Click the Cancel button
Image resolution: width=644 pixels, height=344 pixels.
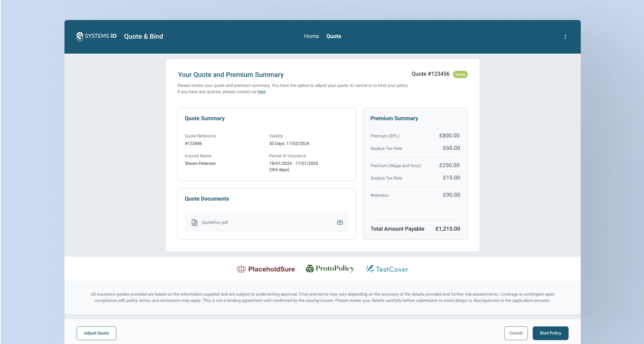tap(516, 333)
